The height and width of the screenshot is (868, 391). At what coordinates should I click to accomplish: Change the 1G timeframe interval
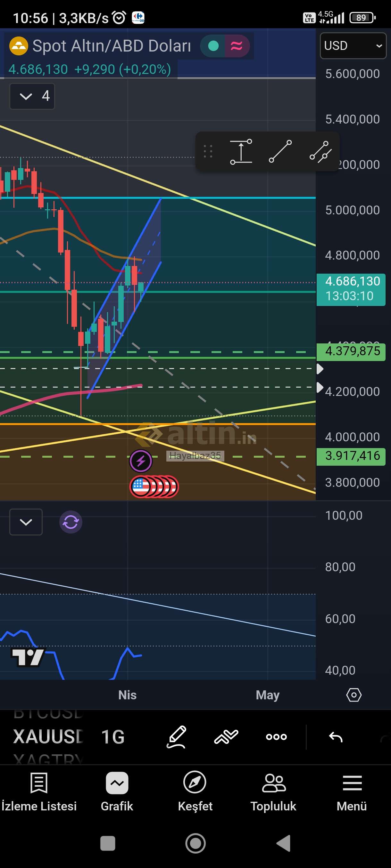pyautogui.click(x=113, y=736)
